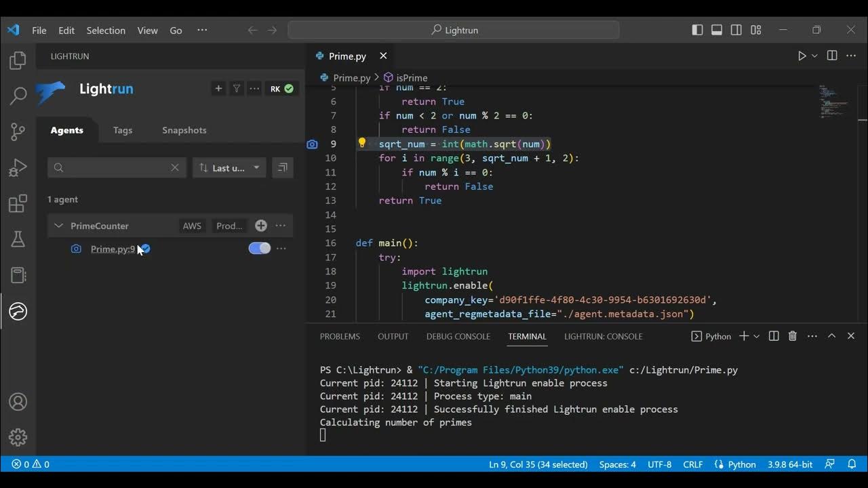Open editor more actions ellipsis
The height and width of the screenshot is (488, 868).
851,56
